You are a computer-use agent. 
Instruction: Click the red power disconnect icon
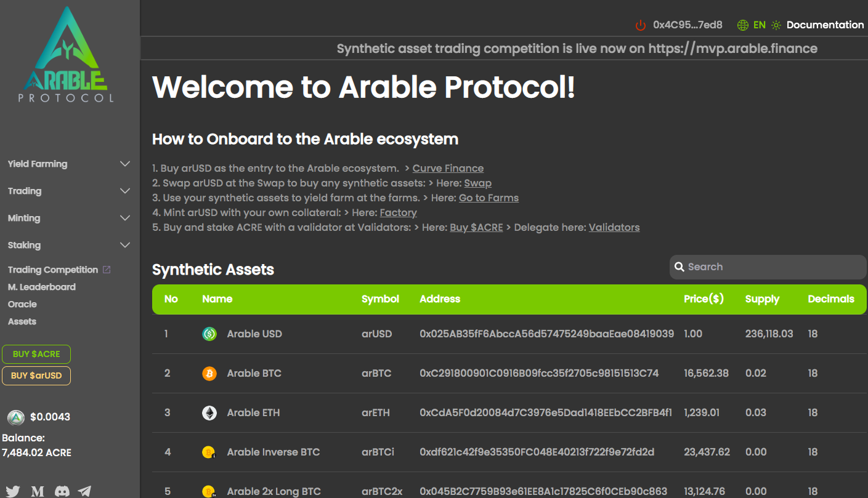pyautogui.click(x=641, y=25)
